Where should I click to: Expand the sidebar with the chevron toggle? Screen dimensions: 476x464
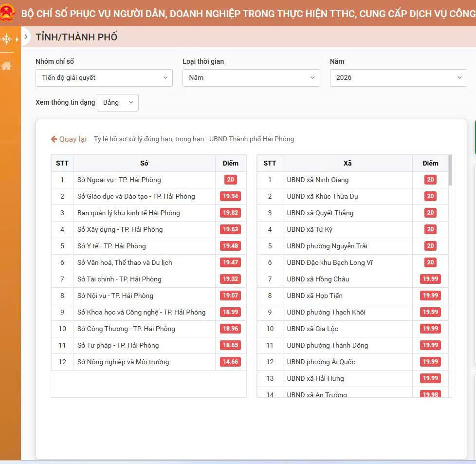26,37
